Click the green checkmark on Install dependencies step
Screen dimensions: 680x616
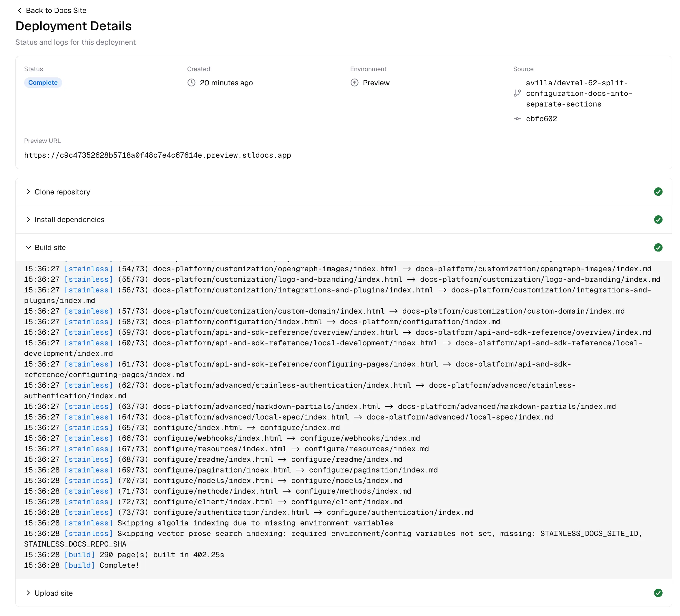coord(659,219)
